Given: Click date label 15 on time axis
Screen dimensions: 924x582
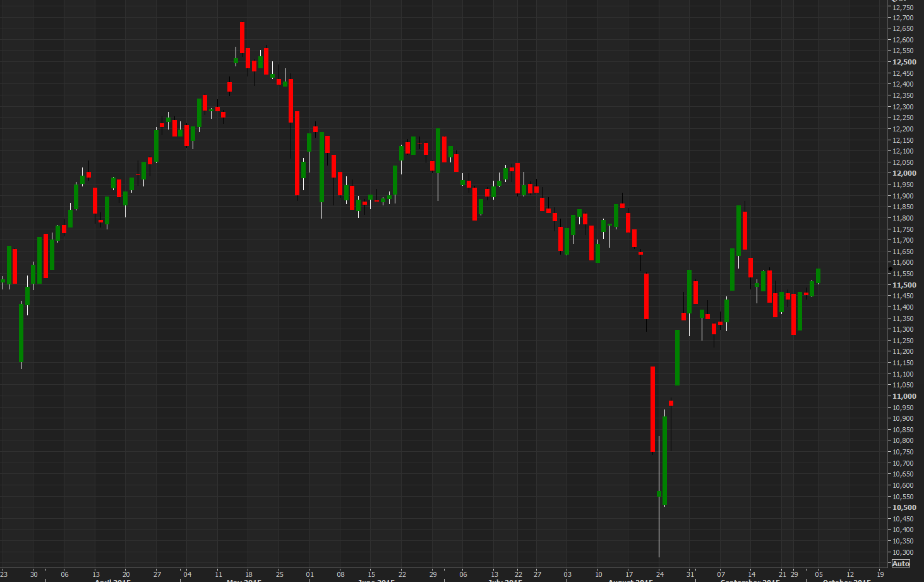Looking at the screenshot, I should 371,574.
